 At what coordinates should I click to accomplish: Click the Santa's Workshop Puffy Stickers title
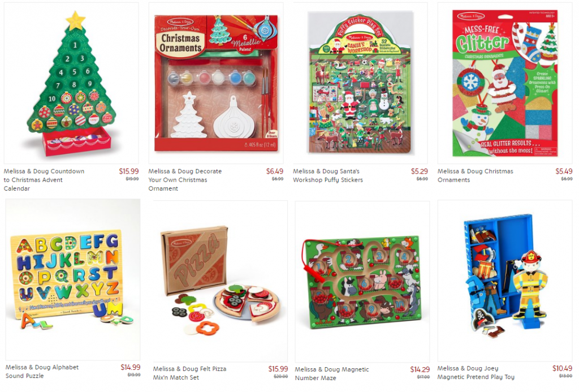pyautogui.click(x=328, y=175)
